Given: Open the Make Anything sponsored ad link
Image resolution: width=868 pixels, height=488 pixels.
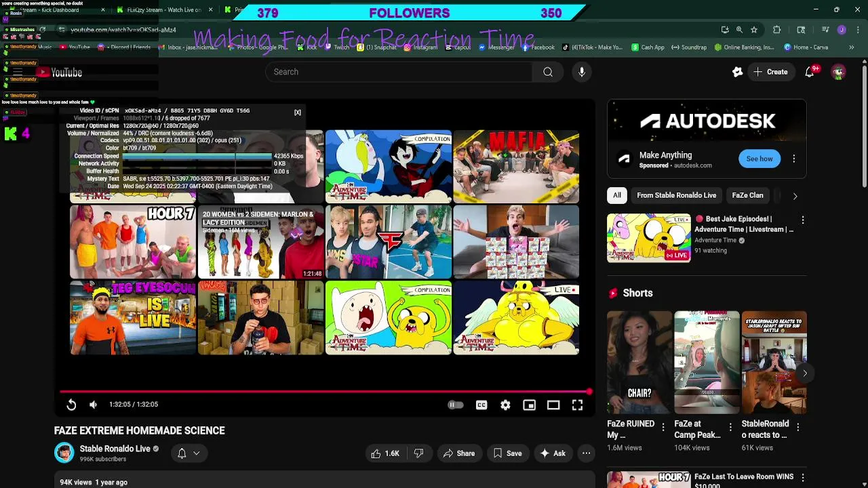Looking at the screenshot, I should [x=665, y=155].
